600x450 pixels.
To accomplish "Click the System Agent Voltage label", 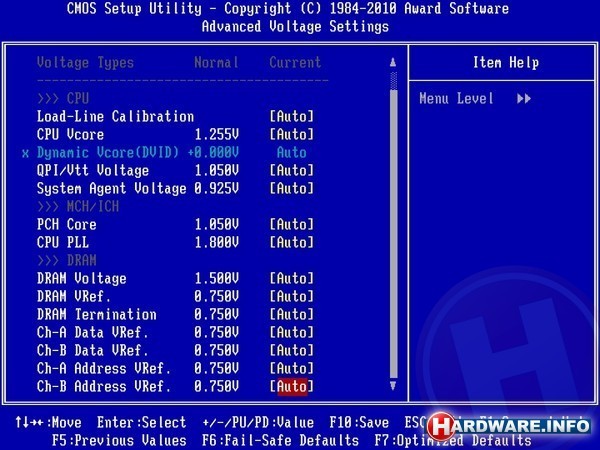I will click(111, 188).
